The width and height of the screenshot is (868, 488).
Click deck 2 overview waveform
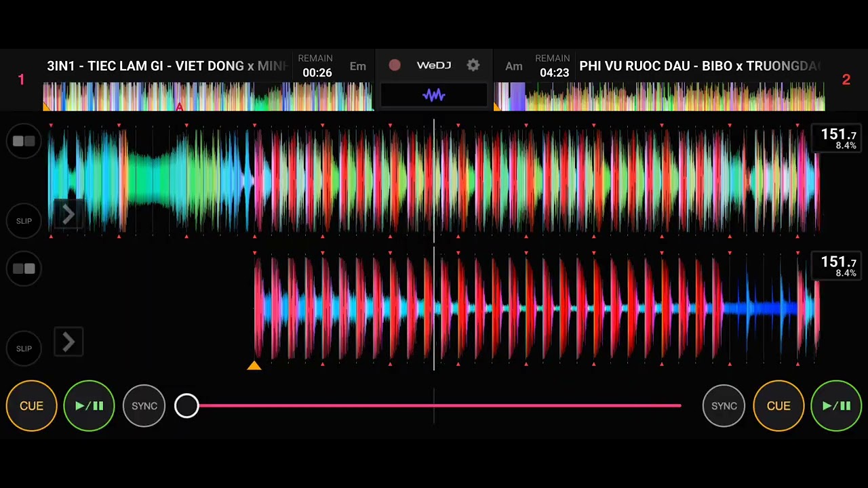point(659,96)
